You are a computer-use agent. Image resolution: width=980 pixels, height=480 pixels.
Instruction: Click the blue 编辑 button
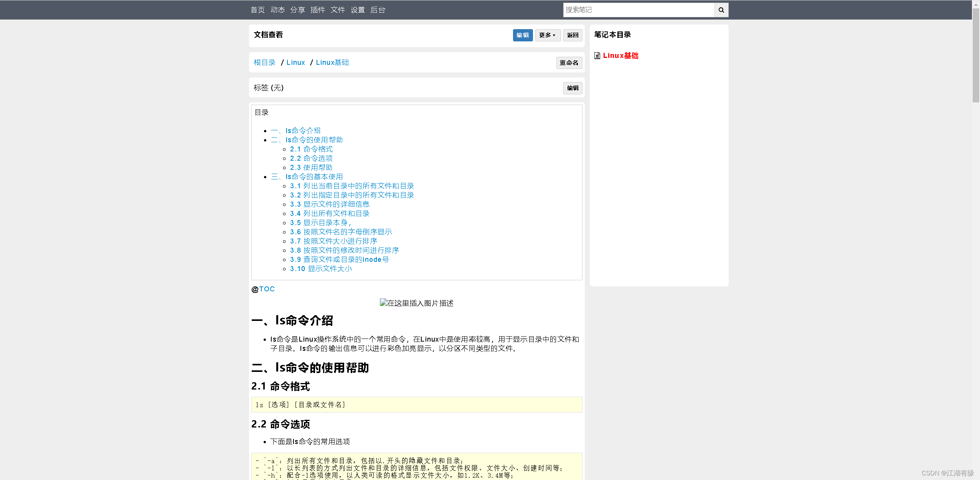tap(523, 35)
